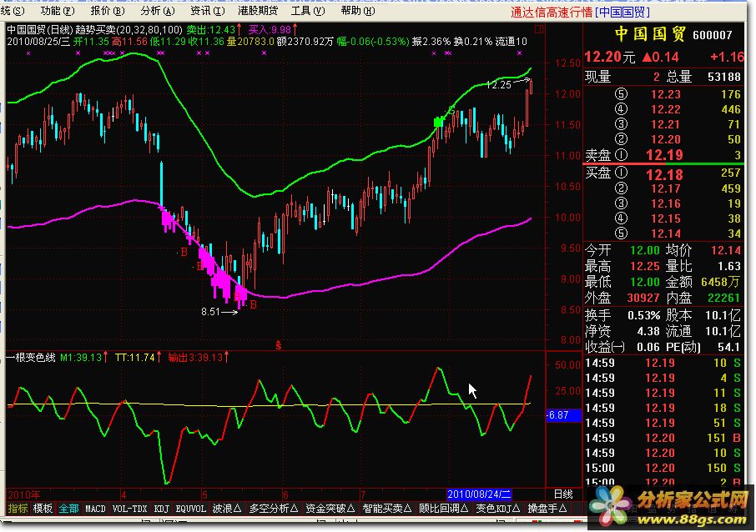Click the 8.51 low price label
This screenshot has height=532, width=756.
click(x=211, y=312)
